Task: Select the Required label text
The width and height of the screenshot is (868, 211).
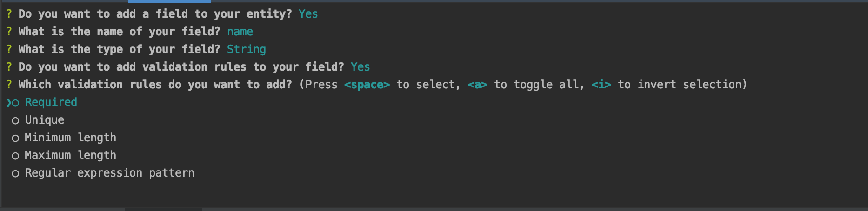Action: (x=51, y=103)
